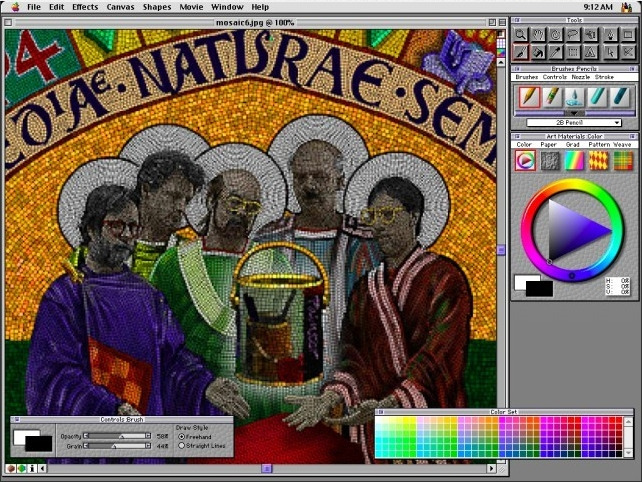The image size is (642, 482).
Task: Click the Color Set scroll down arrow
Action: pyautogui.click(x=628, y=453)
